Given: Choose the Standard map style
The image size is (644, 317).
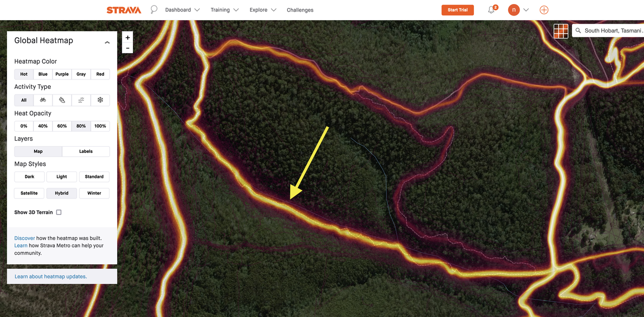Looking at the screenshot, I should [94, 177].
